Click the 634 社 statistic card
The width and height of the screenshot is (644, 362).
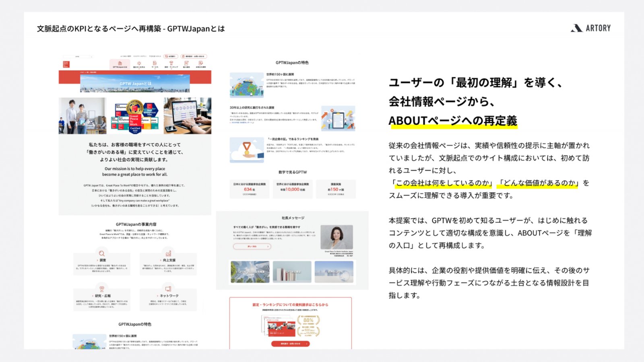click(x=250, y=189)
